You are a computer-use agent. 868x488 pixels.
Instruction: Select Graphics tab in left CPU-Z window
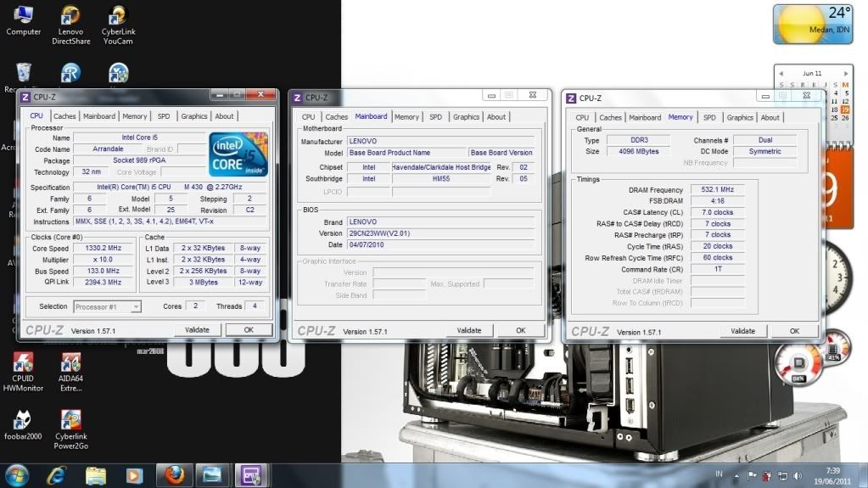193,116
